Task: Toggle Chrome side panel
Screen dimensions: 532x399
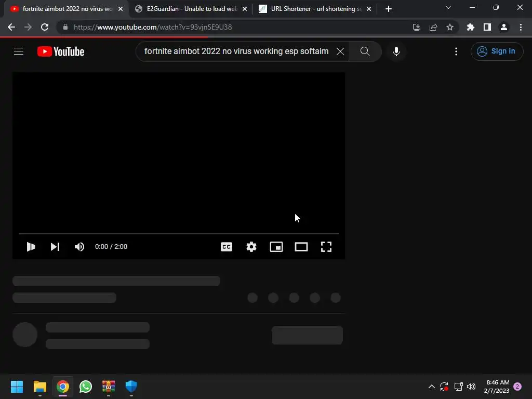Action: tap(487, 27)
